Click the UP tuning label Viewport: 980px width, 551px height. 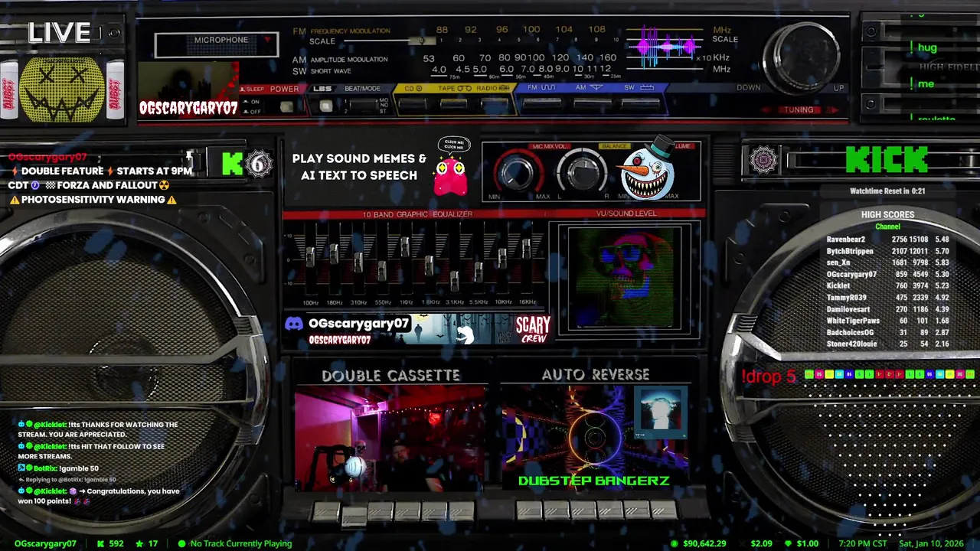[839, 88]
